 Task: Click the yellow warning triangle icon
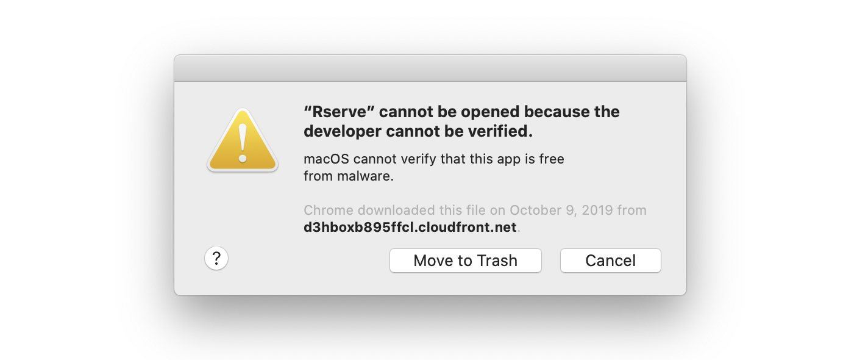[x=243, y=140]
